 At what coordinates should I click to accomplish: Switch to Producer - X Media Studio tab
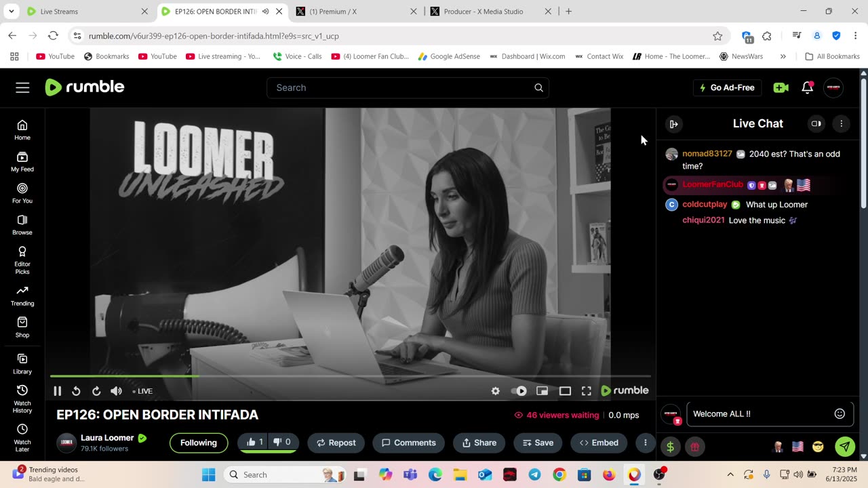pos(491,12)
